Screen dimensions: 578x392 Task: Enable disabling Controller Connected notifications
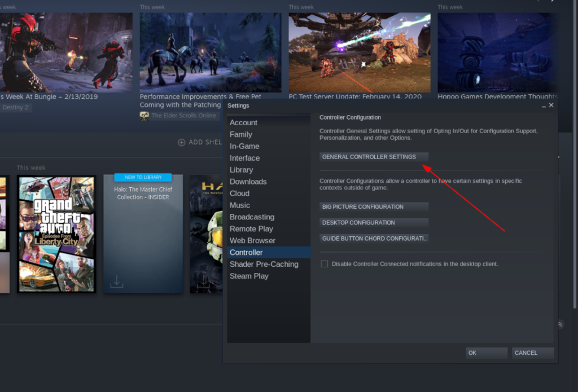[x=324, y=263]
